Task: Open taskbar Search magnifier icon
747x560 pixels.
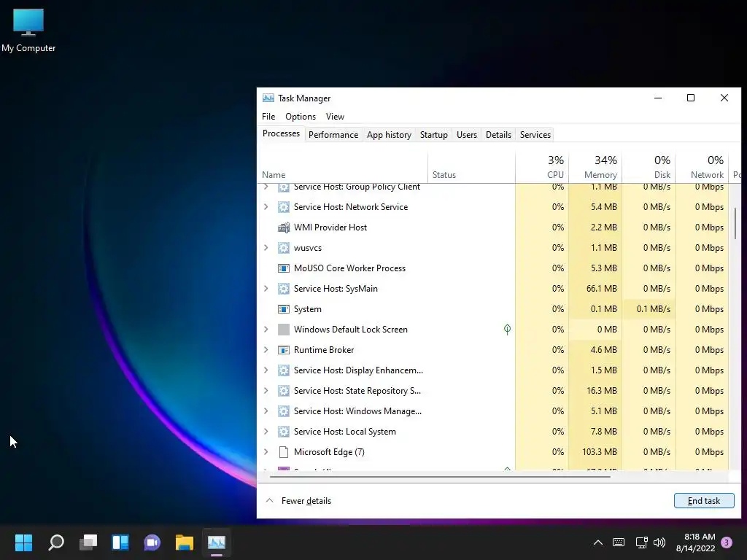Action: (56, 542)
